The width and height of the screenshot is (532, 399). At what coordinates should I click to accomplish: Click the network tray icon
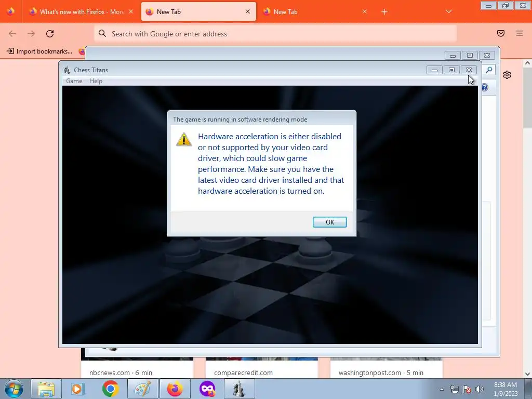tap(454, 389)
